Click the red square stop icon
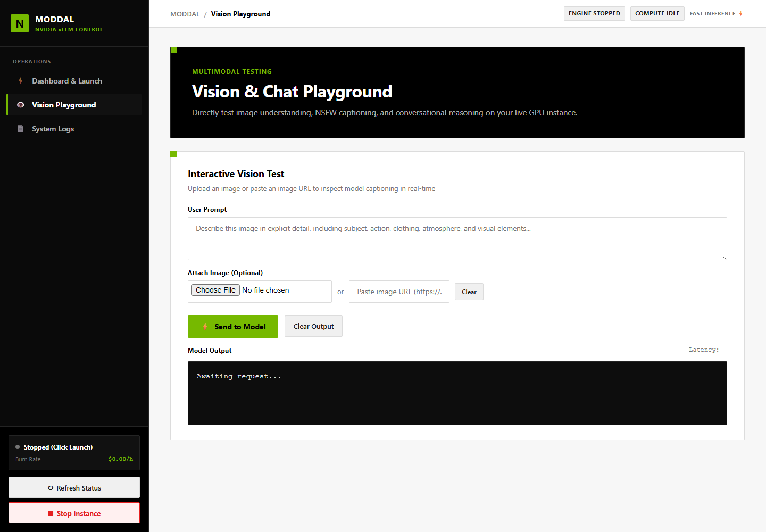The image size is (766, 532). [51, 513]
